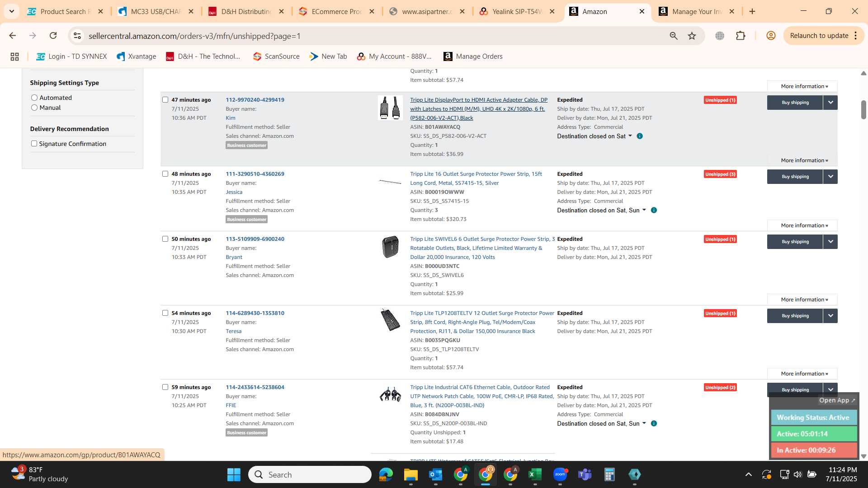The image size is (868, 488).
Task: Click info icon next to Destination closed on Sat
Action: (640, 136)
